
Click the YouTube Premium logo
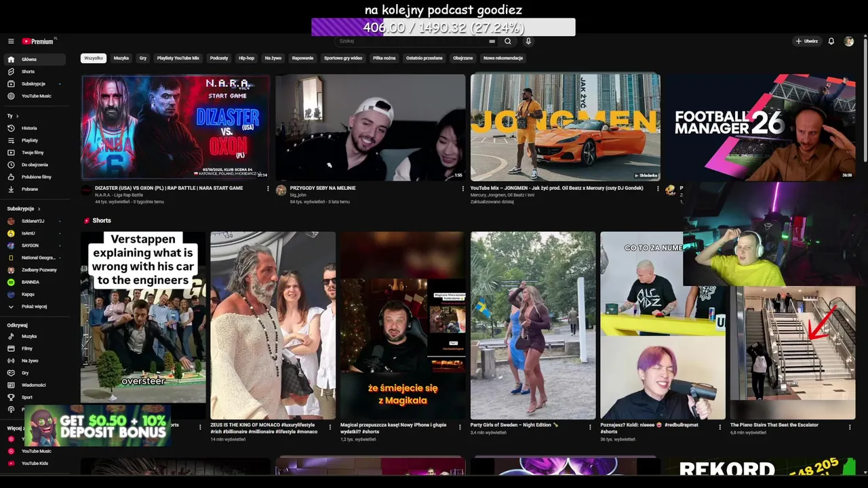(38, 41)
